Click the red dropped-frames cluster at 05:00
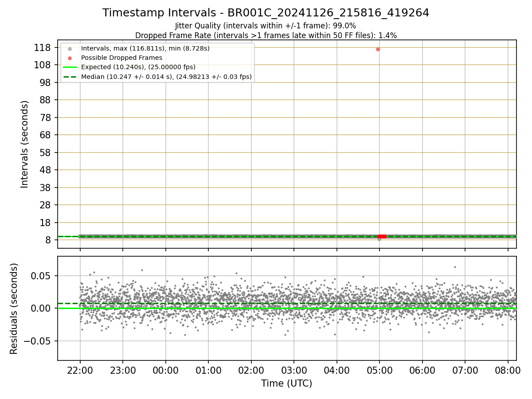The image size is (532, 399). click(382, 236)
